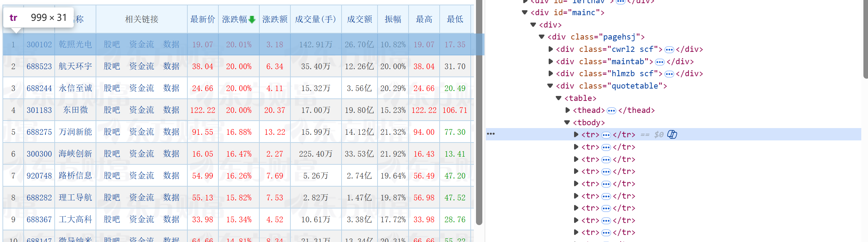Collapse the div class="pagehsj" node
The width and height of the screenshot is (868, 242).
[542, 37]
